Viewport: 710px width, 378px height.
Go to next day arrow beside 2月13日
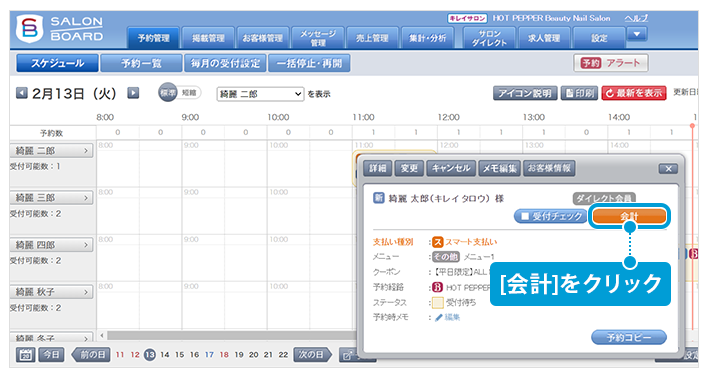point(133,93)
